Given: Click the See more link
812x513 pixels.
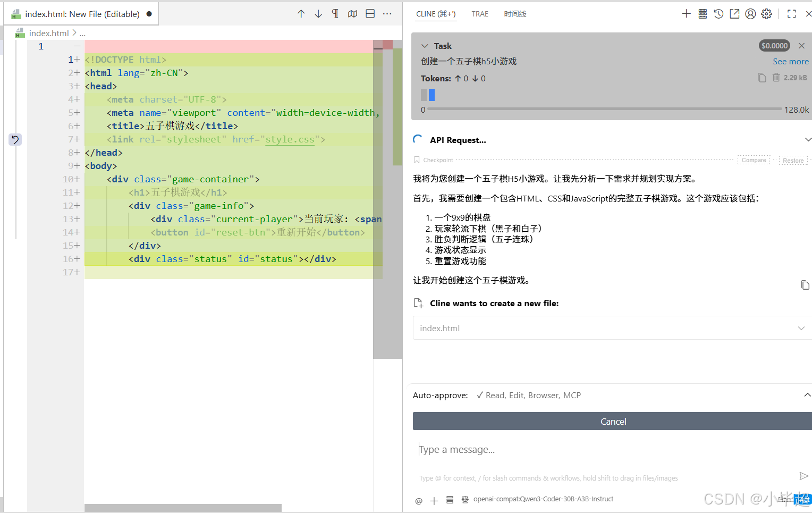Looking at the screenshot, I should (791, 61).
